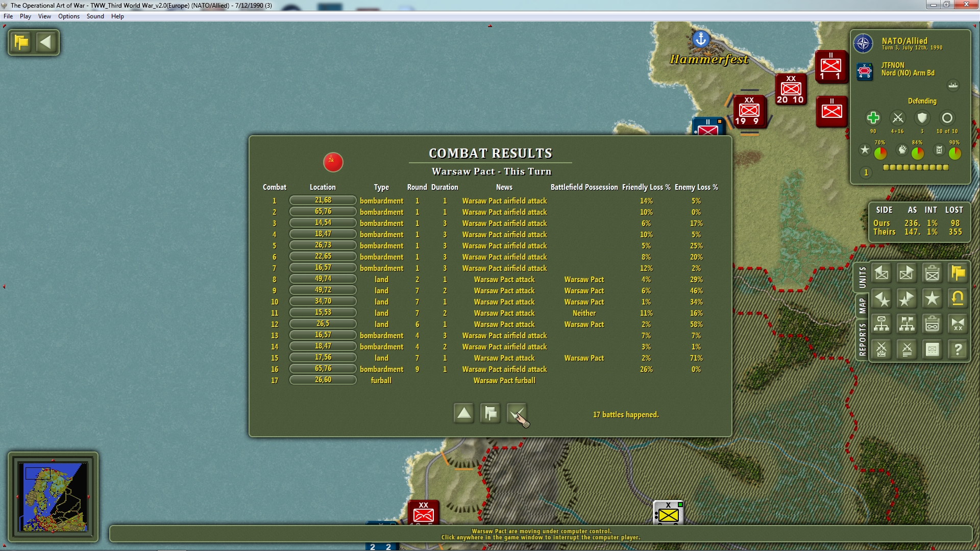980x551 pixels.
Task: Click the yellow undo arrow icon
Action: click(x=958, y=299)
